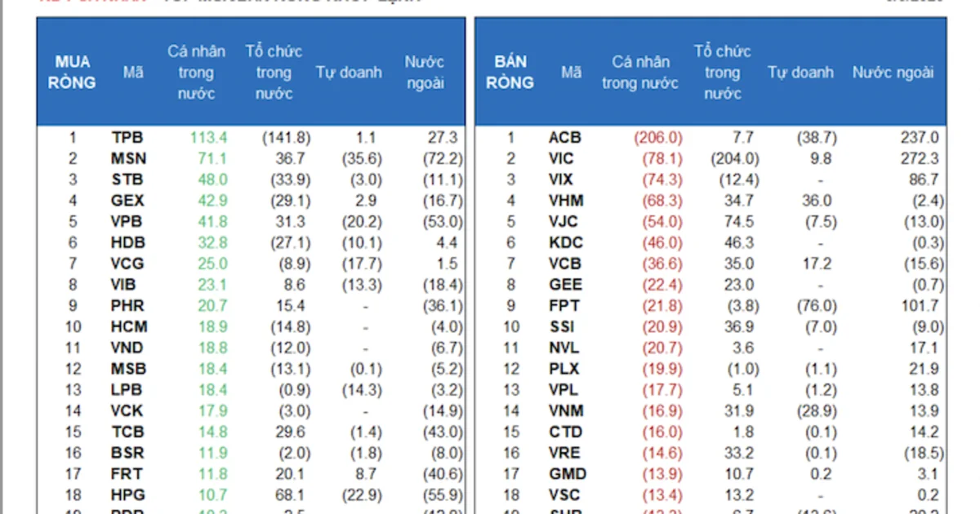Select the TPB stock code
Viewport: 980px width, 514px height.
[127, 138]
